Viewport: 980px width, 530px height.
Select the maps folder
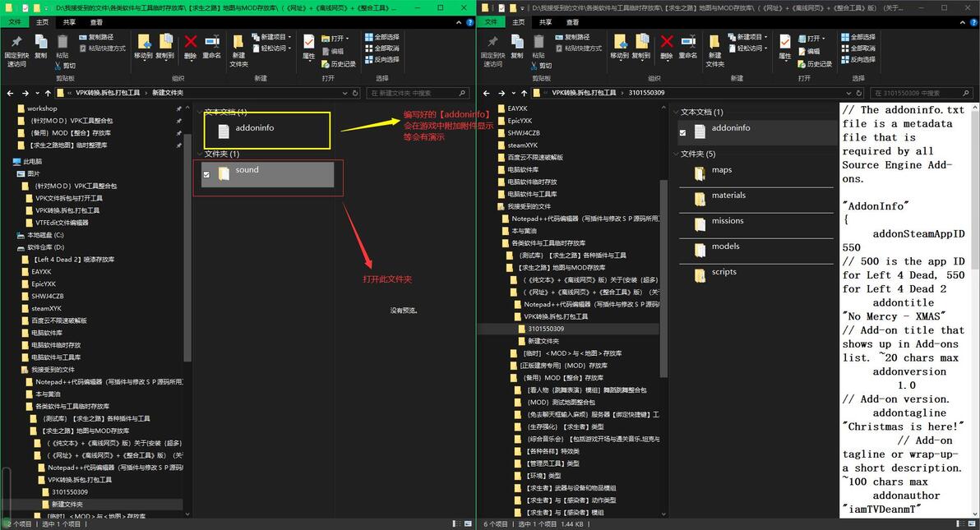[x=756, y=173]
